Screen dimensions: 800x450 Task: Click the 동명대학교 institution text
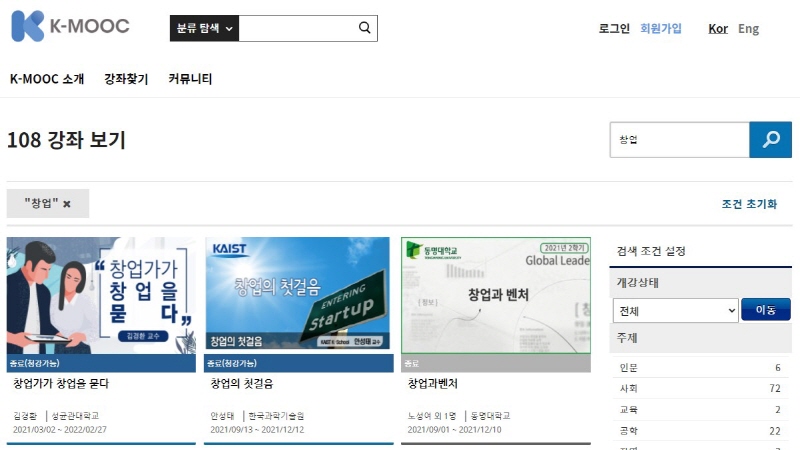click(490, 416)
